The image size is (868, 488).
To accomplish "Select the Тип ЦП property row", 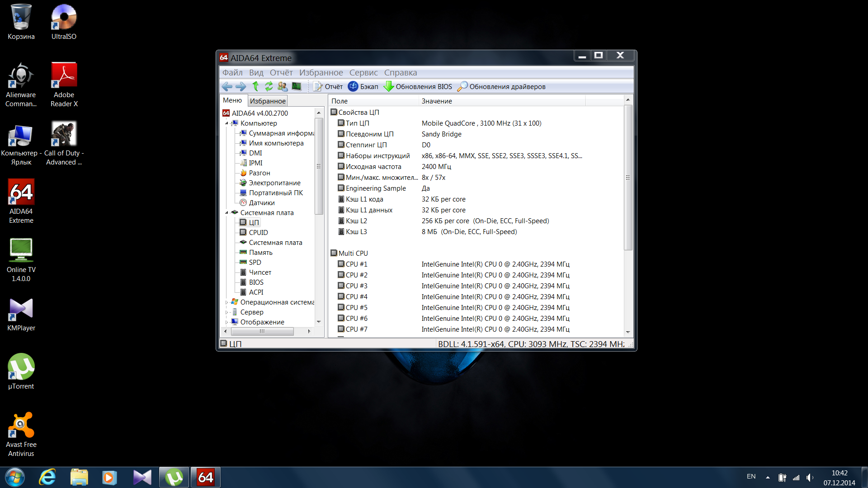I will click(476, 123).
